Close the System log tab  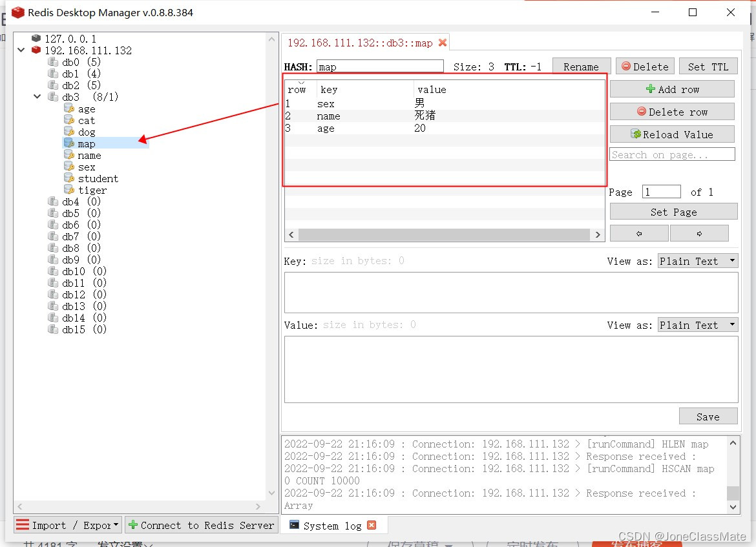[x=372, y=525]
